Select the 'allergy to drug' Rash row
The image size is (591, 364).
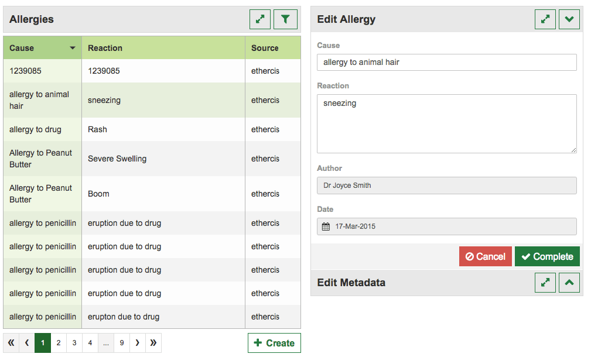[x=152, y=129]
